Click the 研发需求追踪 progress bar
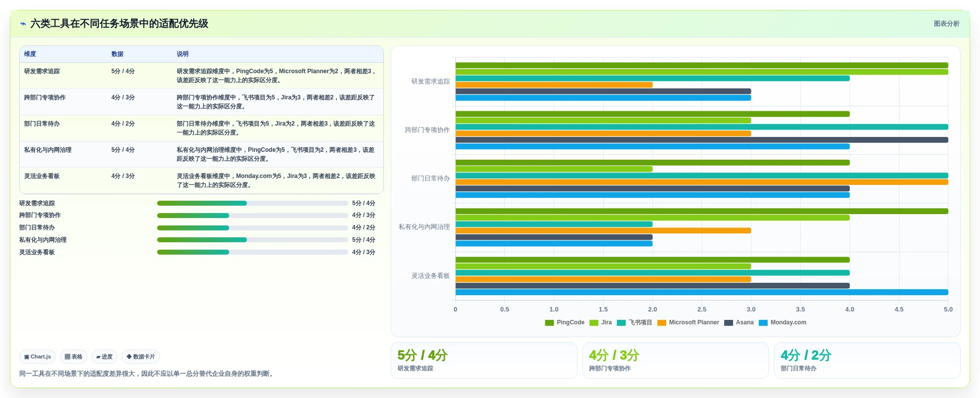Viewport: 980px width, 398px height. coord(252,203)
